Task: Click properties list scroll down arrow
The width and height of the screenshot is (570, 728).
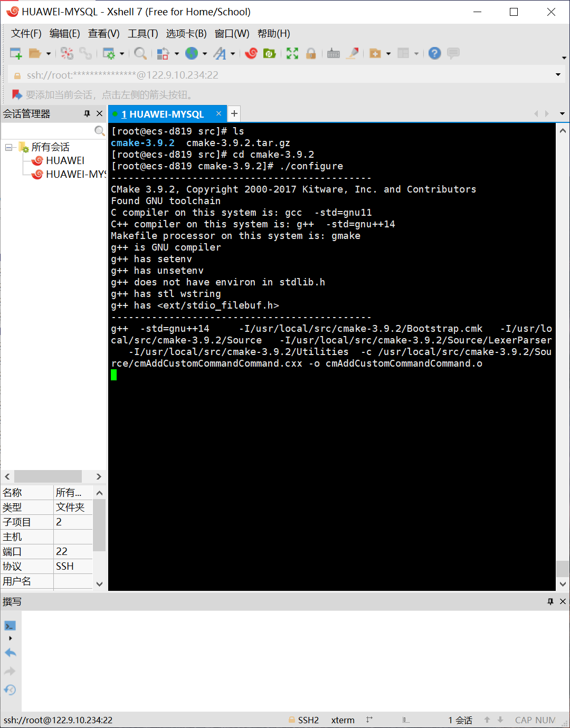Action: pos(99,583)
